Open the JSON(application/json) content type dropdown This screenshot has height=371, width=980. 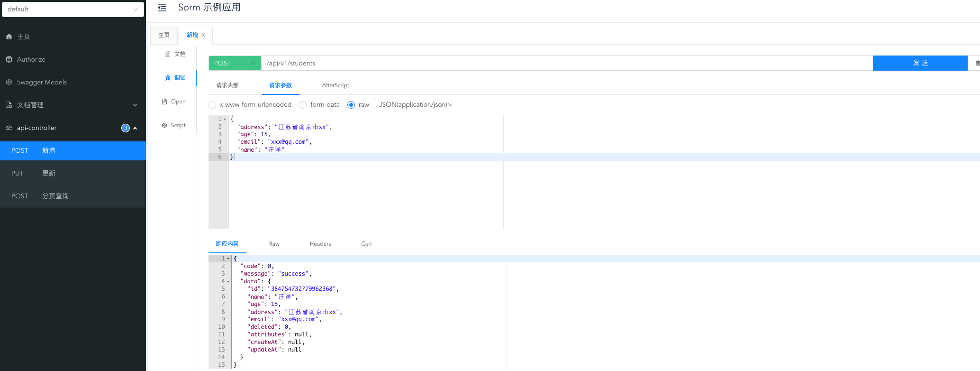(415, 105)
